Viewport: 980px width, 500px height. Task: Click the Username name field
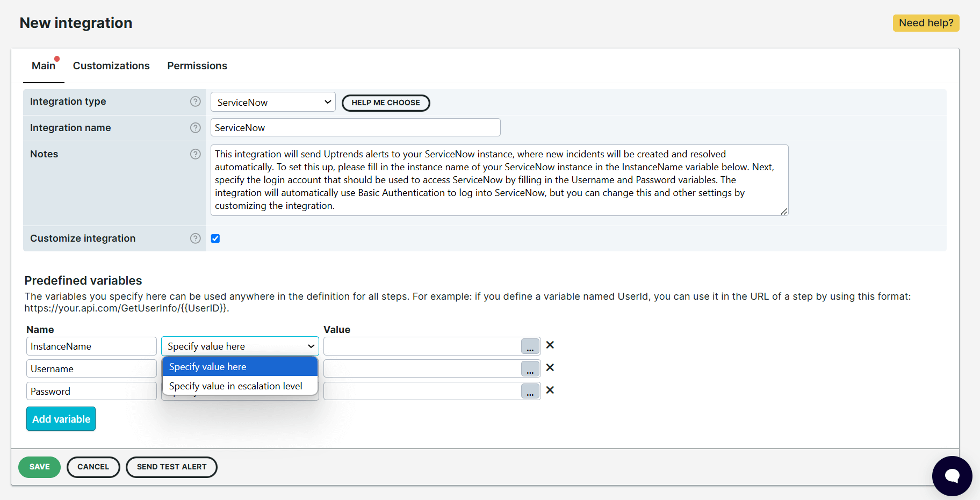click(x=91, y=369)
